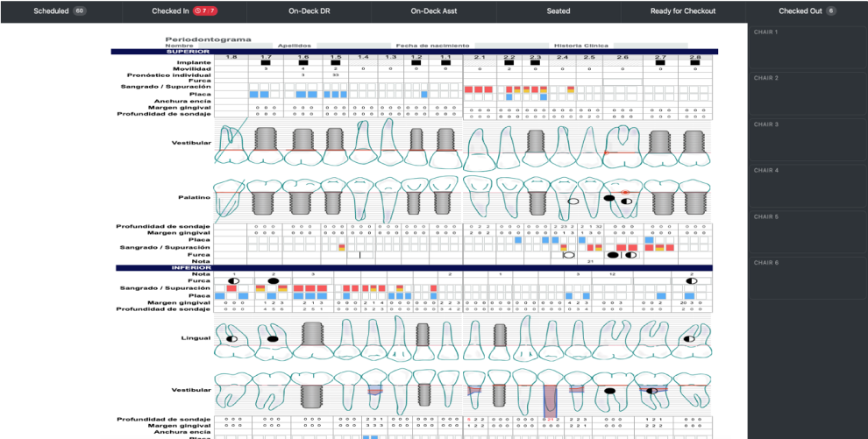The width and height of the screenshot is (868, 439).
Task: Open the Checked Out tab
Action: (x=808, y=11)
